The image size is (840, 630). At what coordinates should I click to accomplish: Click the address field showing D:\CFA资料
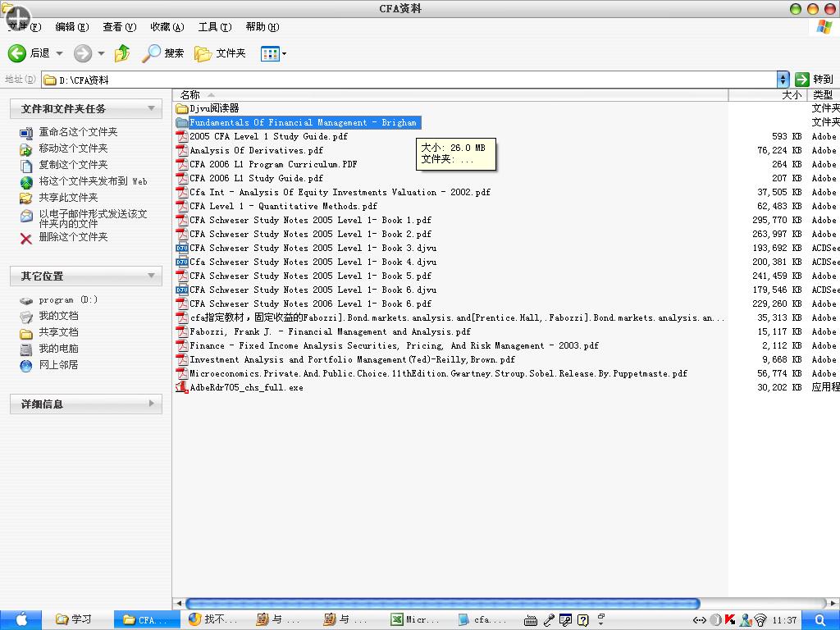point(409,80)
